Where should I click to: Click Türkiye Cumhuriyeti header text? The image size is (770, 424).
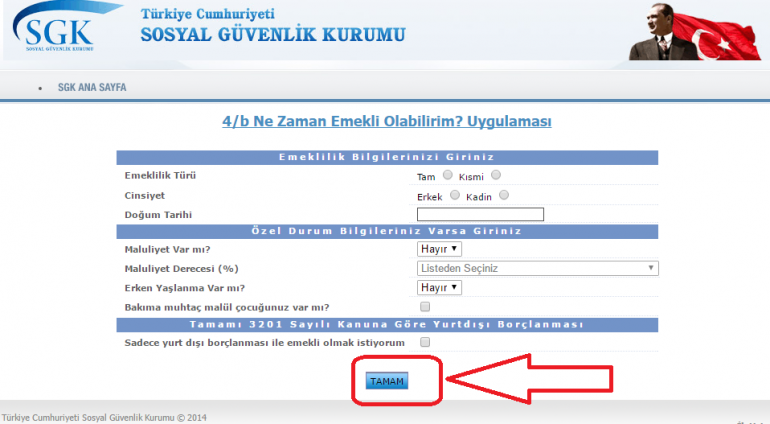tap(208, 14)
